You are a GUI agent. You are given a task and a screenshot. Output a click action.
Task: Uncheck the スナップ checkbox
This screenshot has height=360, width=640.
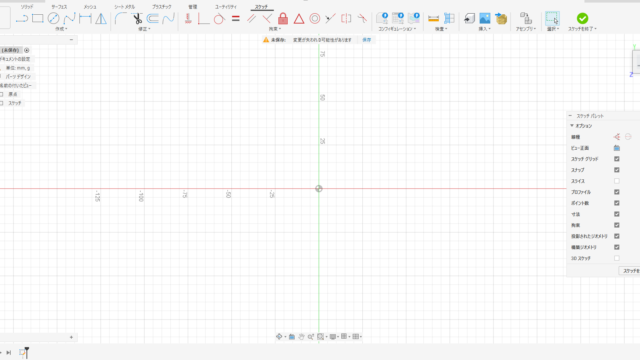pos(617,170)
